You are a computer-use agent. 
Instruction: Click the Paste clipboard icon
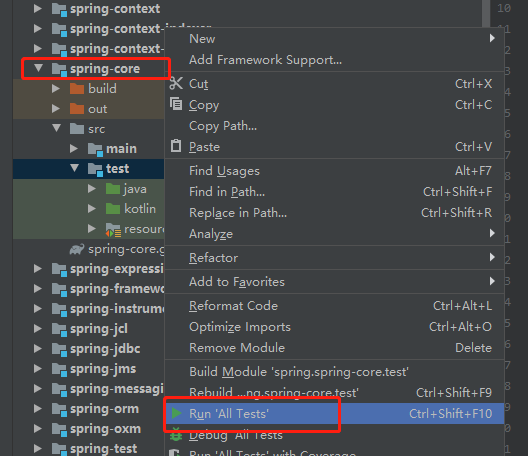[x=176, y=146]
